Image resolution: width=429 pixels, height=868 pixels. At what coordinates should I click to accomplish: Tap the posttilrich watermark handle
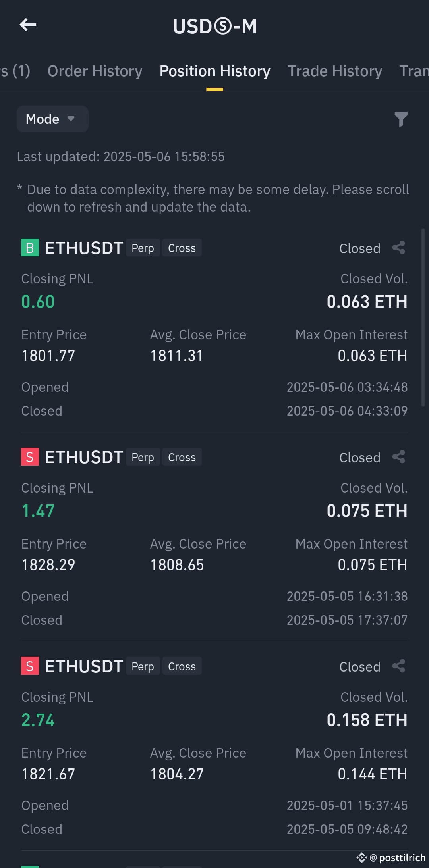click(397, 858)
